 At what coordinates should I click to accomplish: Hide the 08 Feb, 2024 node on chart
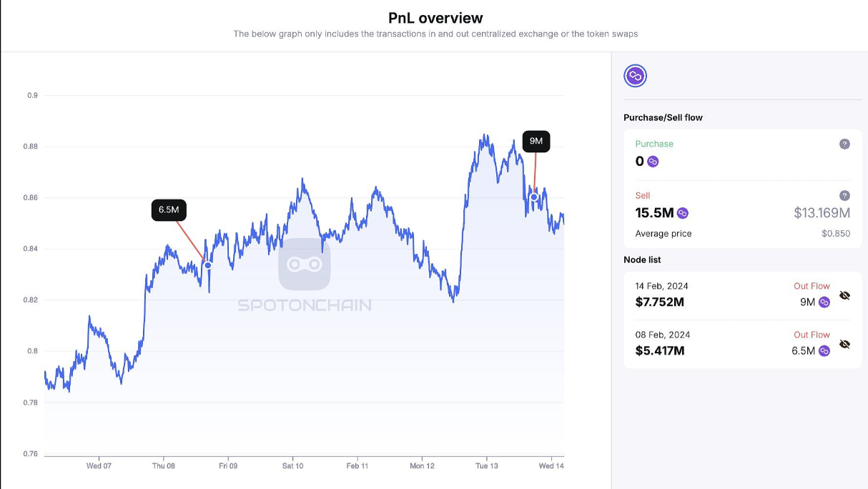click(x=844, y=344)
